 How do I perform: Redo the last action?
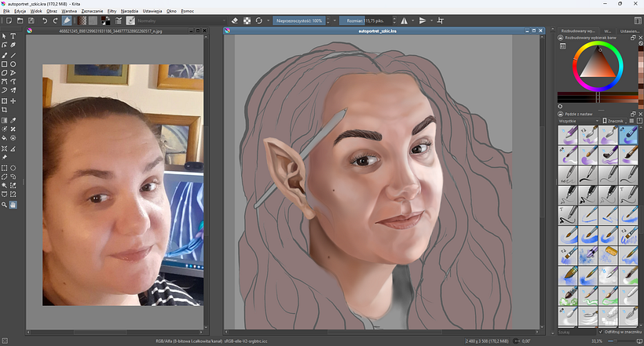[55, 20]
